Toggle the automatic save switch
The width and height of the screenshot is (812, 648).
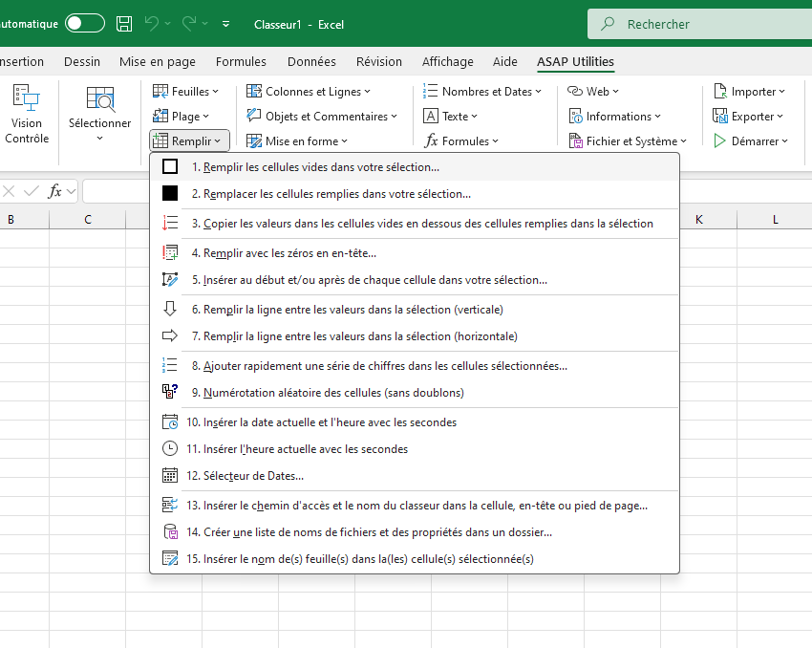point(85,24)
